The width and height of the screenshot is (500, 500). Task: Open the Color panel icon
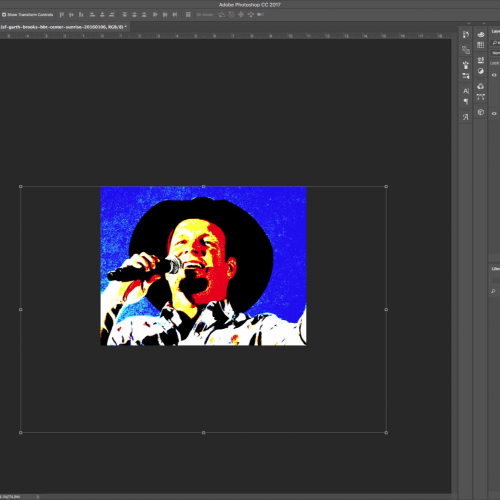click(480, 35)
